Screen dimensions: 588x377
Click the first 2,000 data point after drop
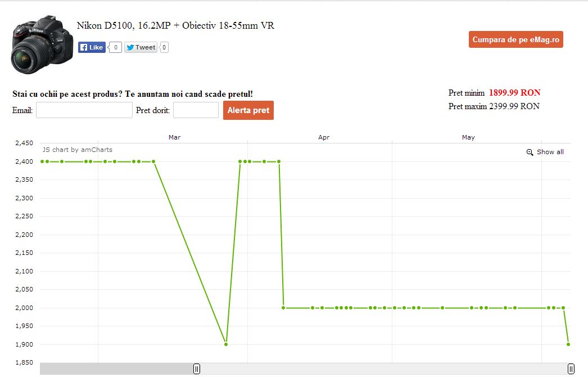click(283, 308)
